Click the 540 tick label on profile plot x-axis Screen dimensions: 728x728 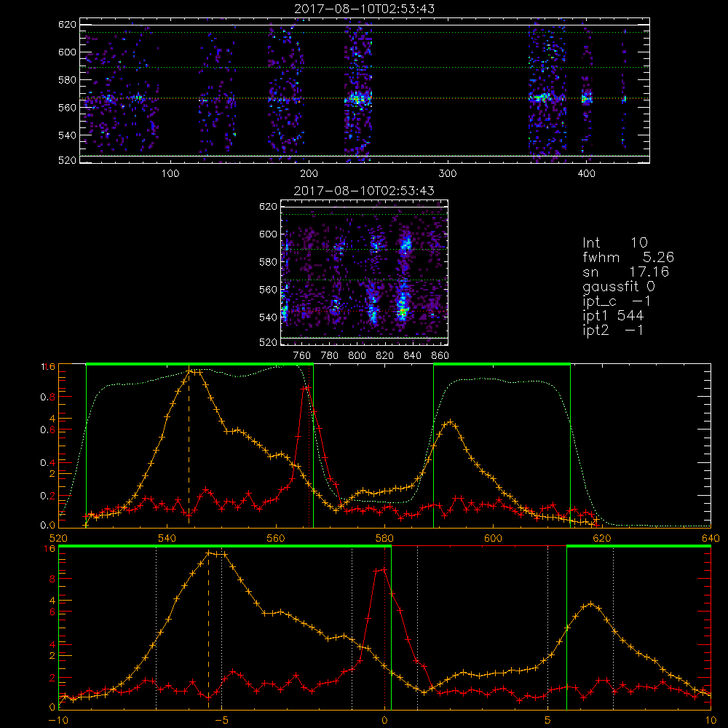tap(167, 539)
